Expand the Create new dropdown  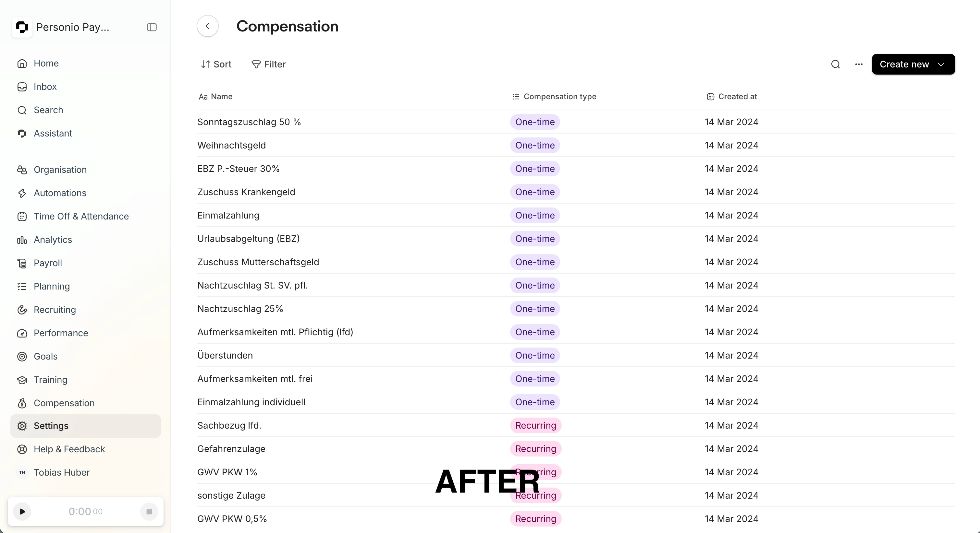(913, 64)
